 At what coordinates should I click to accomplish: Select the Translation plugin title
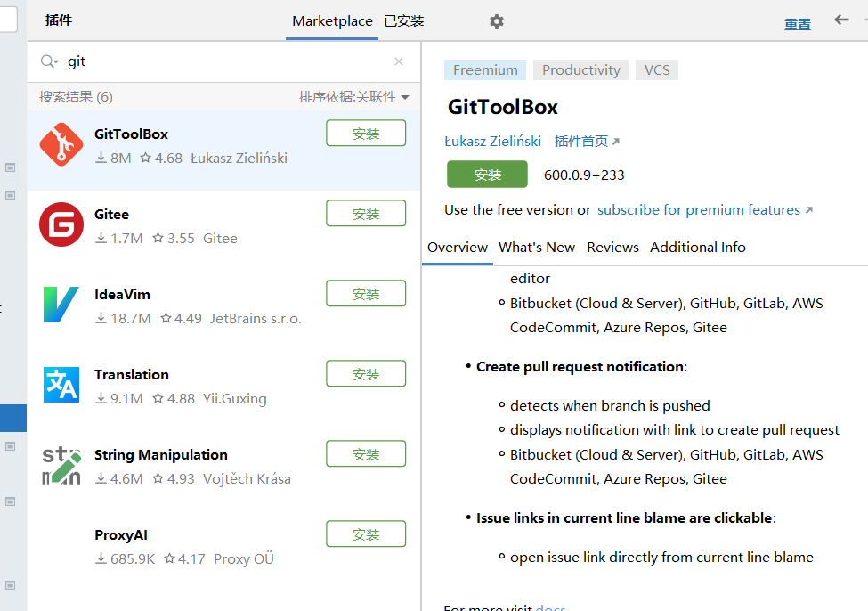point(131,374)
